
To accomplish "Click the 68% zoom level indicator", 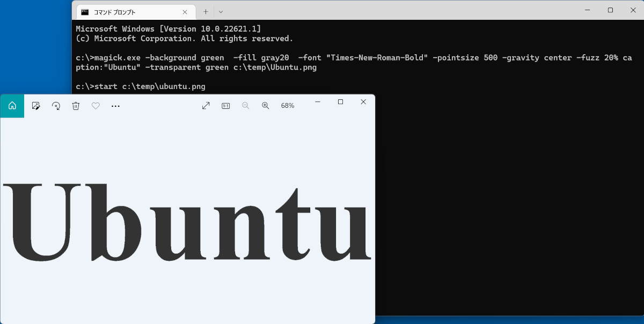I will [x=288, y=106].
